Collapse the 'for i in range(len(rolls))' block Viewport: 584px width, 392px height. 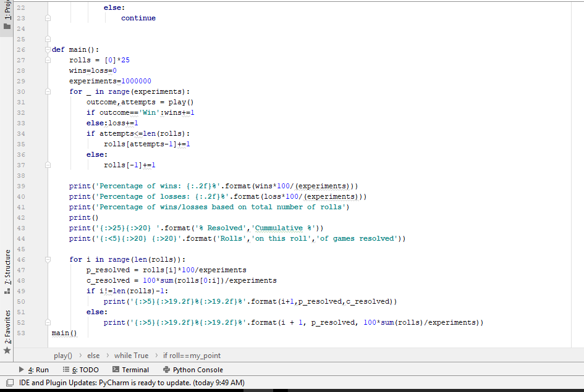[48, 259]
